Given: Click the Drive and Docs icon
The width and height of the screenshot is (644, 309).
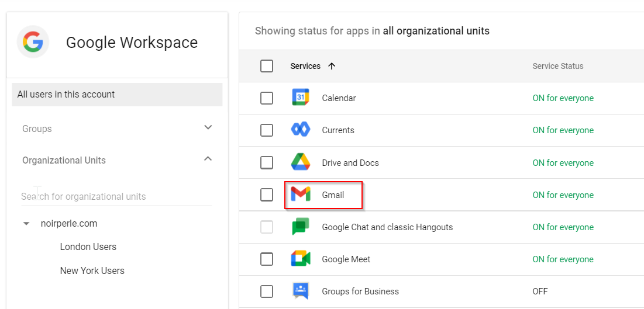Looking at the screenshot, I should tap(300, 163).
